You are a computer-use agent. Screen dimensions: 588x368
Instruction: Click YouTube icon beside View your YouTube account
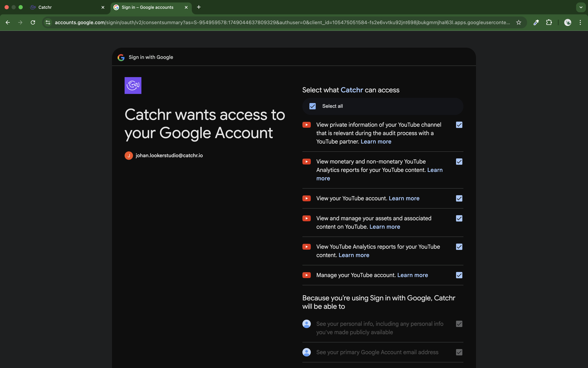click(307, 198)
